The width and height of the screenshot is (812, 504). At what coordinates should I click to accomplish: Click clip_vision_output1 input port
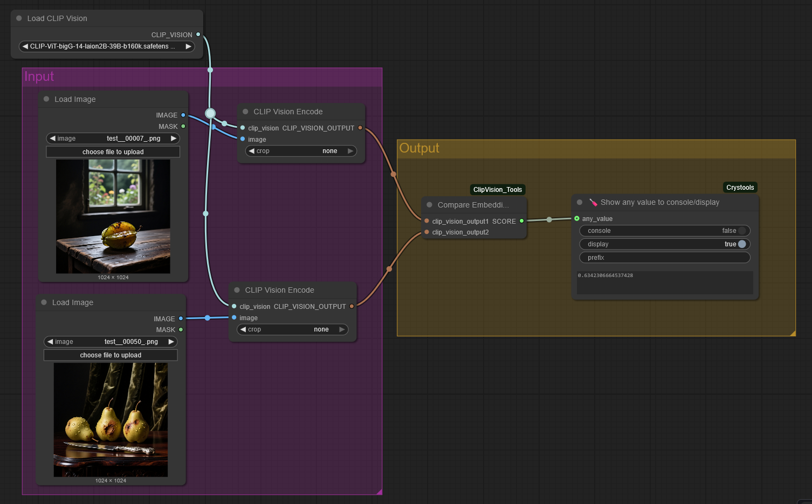[426, 221]
